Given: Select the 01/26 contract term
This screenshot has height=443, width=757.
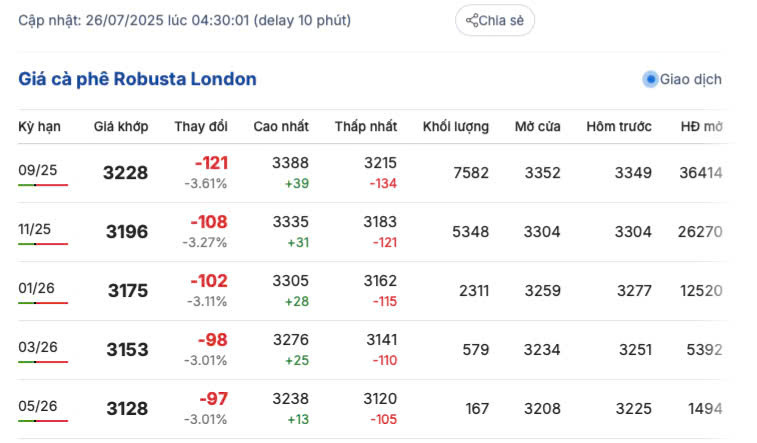Looking at the screenshot, I should tap(37, 288).
